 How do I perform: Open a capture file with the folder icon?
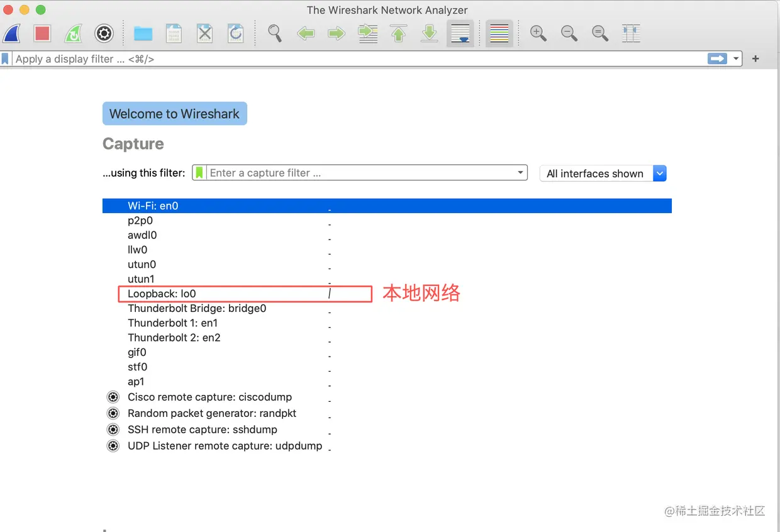(143, 33)
